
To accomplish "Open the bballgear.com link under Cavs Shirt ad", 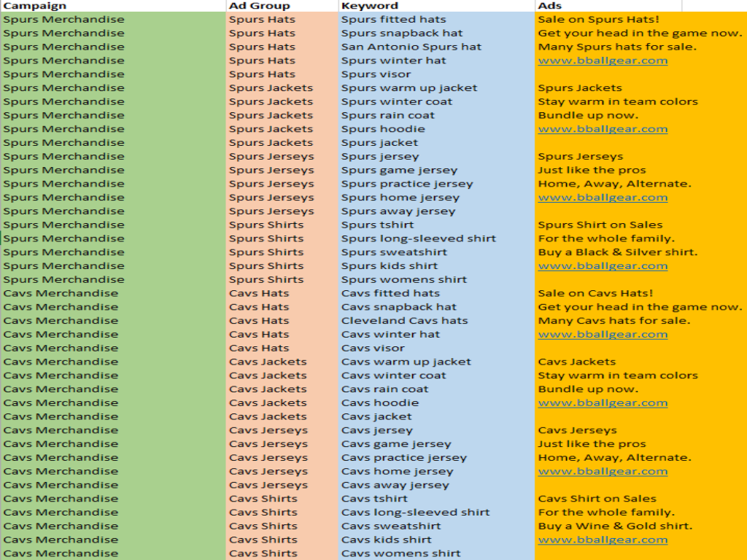I will [x=603, y=540].
